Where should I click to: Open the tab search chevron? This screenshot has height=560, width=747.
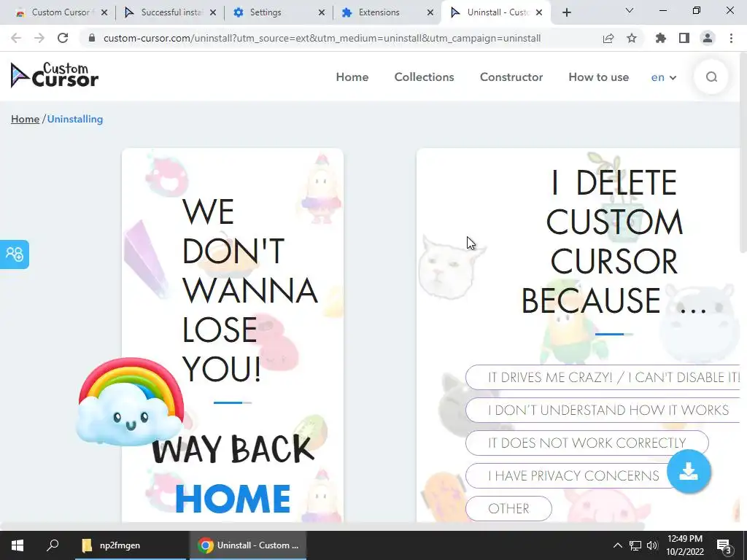pos(630,10)
